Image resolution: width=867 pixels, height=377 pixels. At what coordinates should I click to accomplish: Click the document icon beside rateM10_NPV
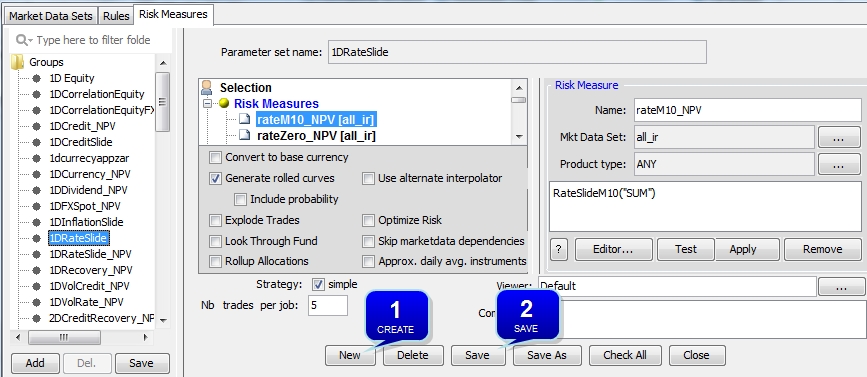(245, 119)
